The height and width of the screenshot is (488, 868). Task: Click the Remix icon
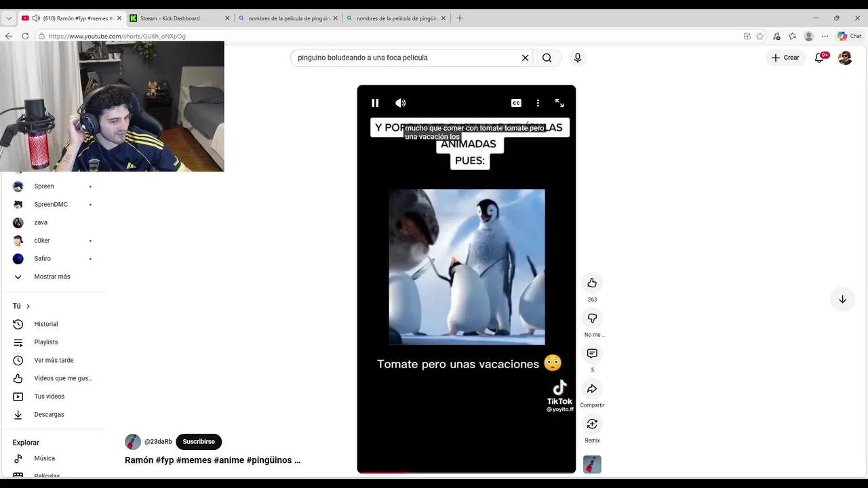(x=592, y=424)
